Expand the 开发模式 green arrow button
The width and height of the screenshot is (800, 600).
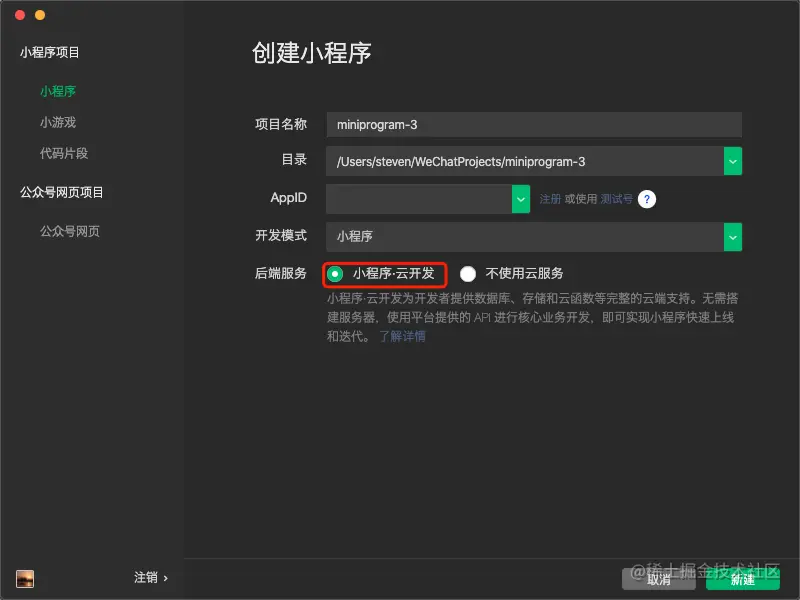tap(733, 237)
